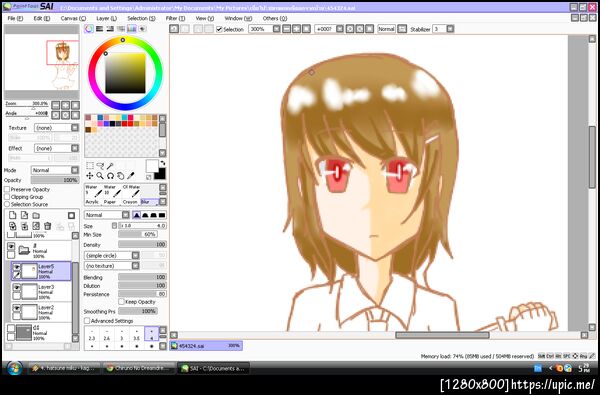Zoom in using navigator plus button

click(x=66, y=105)
